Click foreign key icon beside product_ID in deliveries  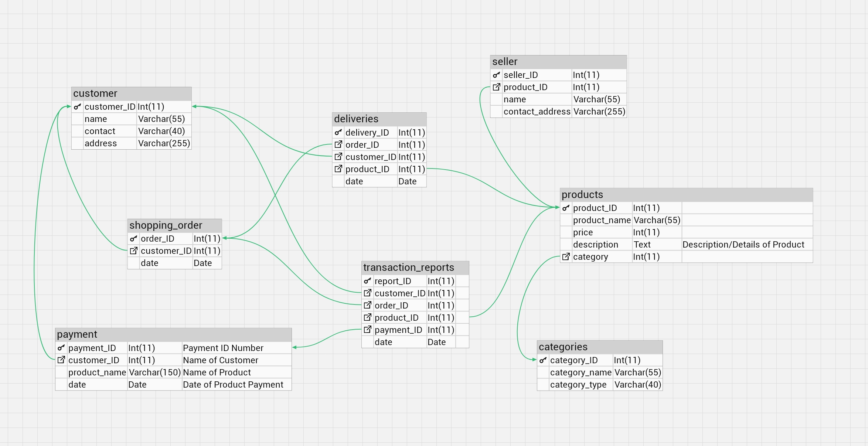[338, 169]
